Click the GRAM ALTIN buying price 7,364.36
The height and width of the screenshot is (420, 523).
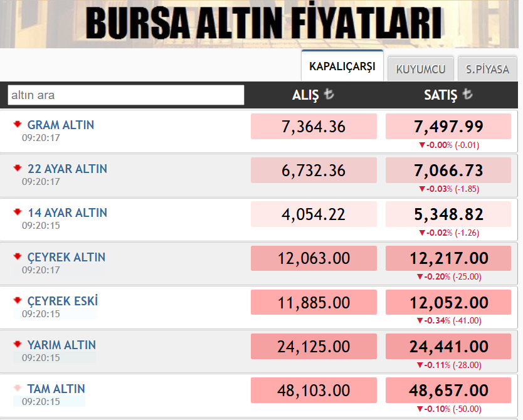(x=314, y=126)
